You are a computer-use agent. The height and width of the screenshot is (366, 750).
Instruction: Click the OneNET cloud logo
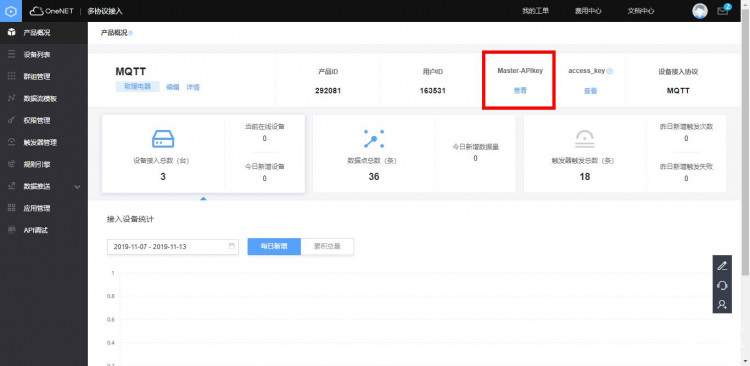[x=52, y=11]
